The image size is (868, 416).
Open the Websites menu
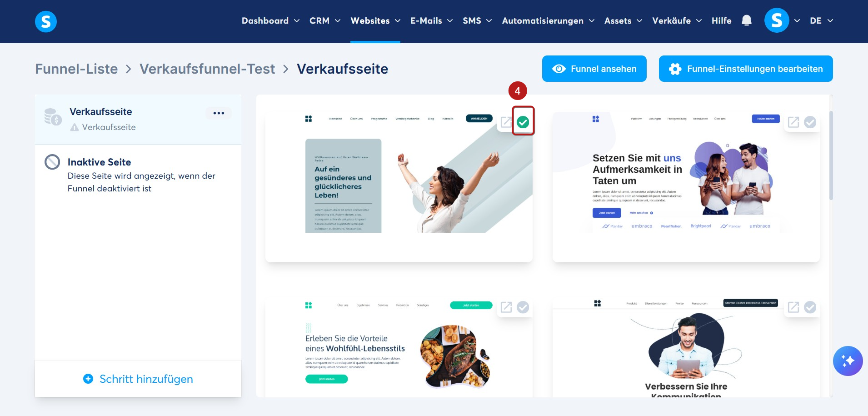click(375, 21)
